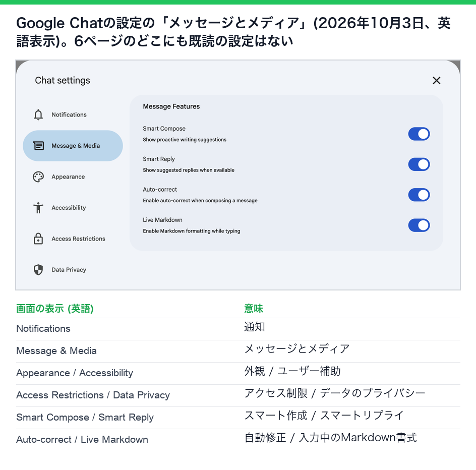Click 'Access Restrictions / Data Privacy' table cell
The width and height of the screenshot is (476, 470).
[93, 395]
